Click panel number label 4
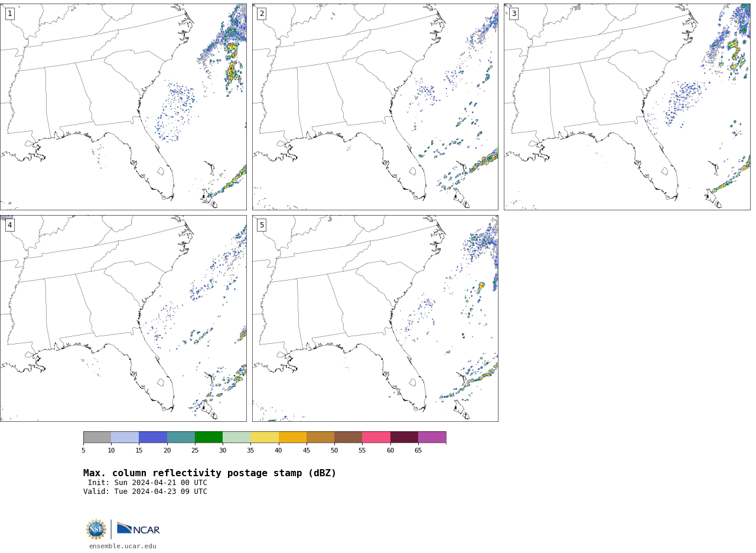 (x=9, y=225)
